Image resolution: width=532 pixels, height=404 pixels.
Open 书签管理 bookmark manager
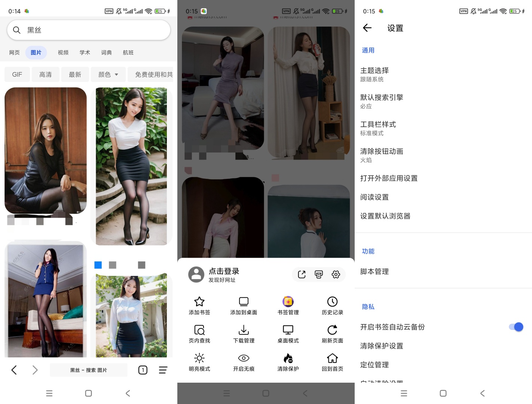(x=288, y=302)
